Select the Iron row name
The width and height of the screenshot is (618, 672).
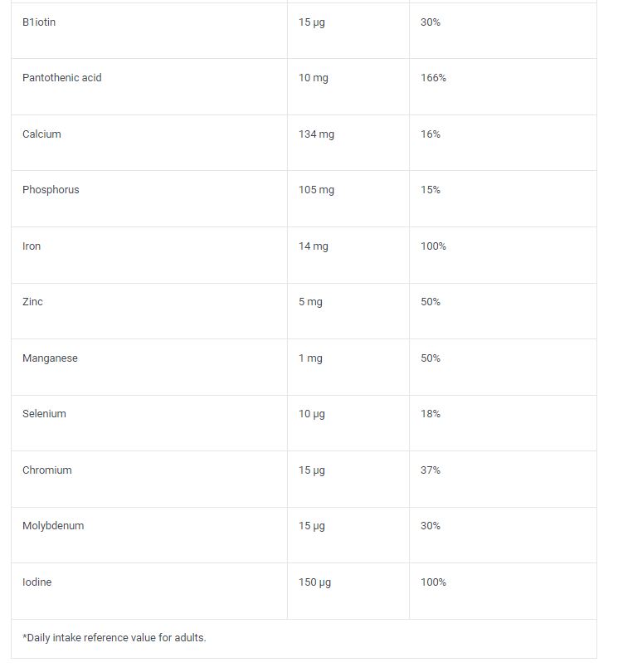point(32,246)
